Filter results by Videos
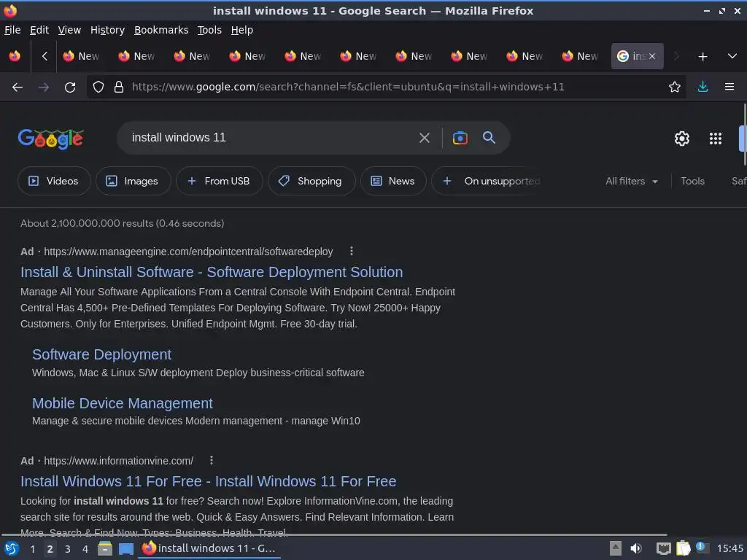 (54, 181)
